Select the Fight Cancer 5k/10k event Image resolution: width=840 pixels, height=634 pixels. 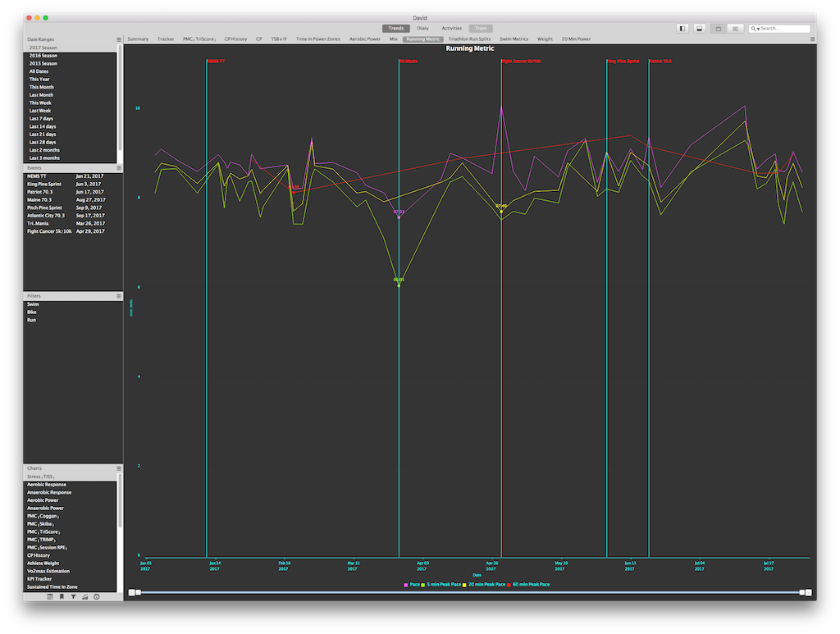[72, 231]
